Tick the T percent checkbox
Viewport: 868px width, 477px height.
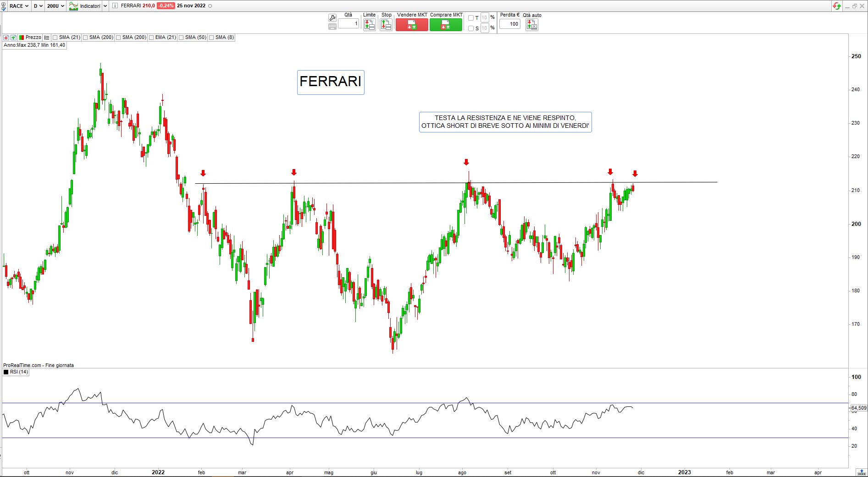coord(470,18)
